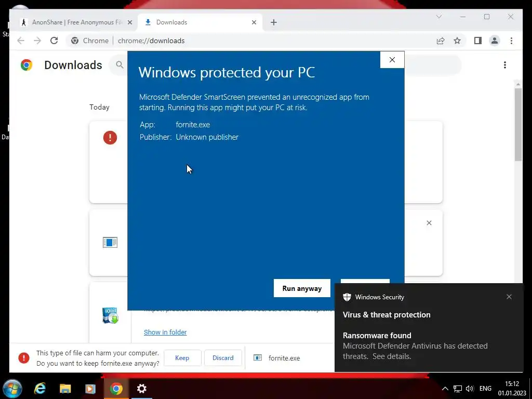
Task: Launch Internet Explorer from taskbar
Action: pos(39,389)
